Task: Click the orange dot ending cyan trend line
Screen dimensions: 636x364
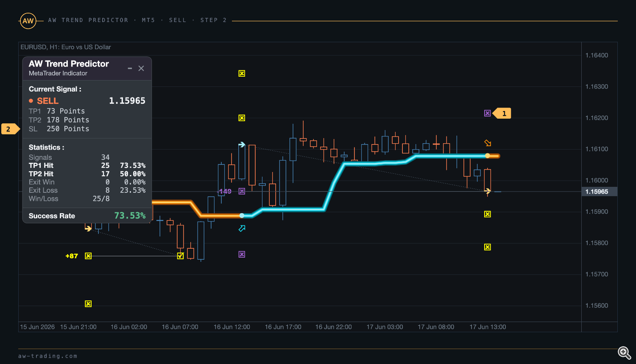Action: 488,156
